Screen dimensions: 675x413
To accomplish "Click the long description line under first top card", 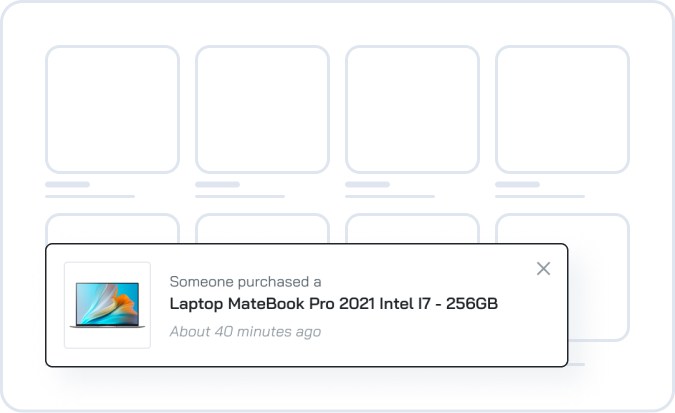I will 90,196.
